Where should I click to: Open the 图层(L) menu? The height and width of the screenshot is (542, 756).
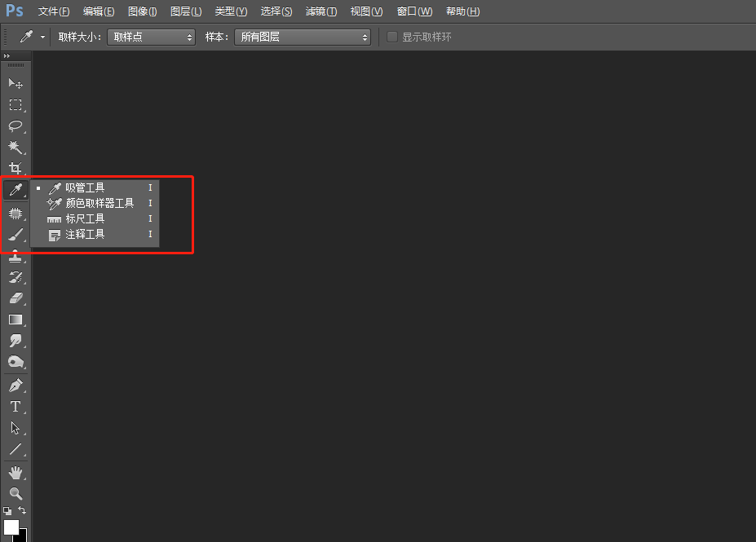(x=186, y=11)
